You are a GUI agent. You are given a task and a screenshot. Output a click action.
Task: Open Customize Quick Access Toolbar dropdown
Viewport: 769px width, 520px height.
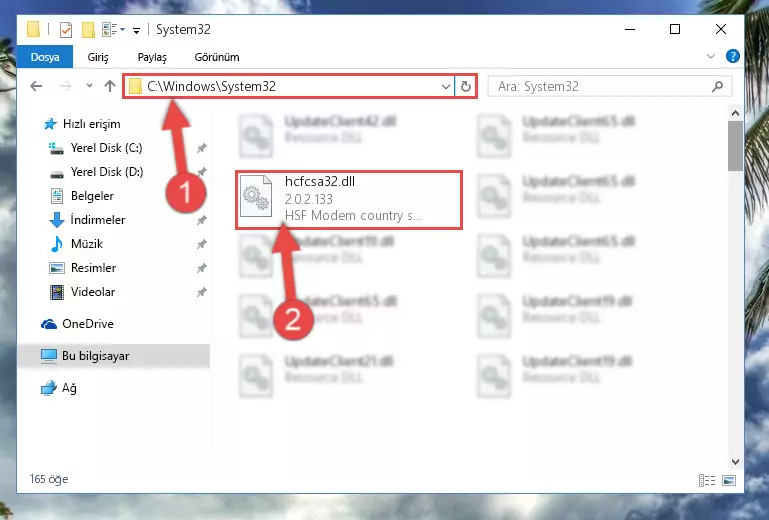(x=136, y=30)
